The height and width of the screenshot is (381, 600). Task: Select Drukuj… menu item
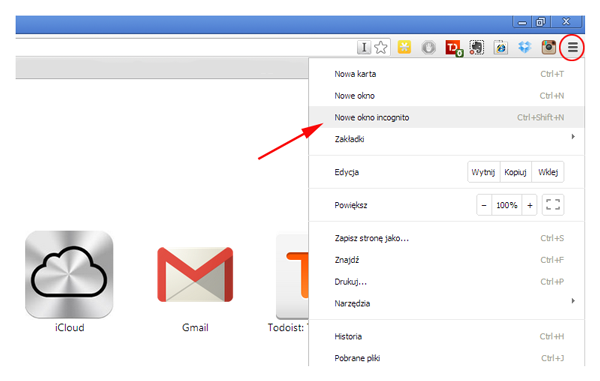(x=446, y=282)
